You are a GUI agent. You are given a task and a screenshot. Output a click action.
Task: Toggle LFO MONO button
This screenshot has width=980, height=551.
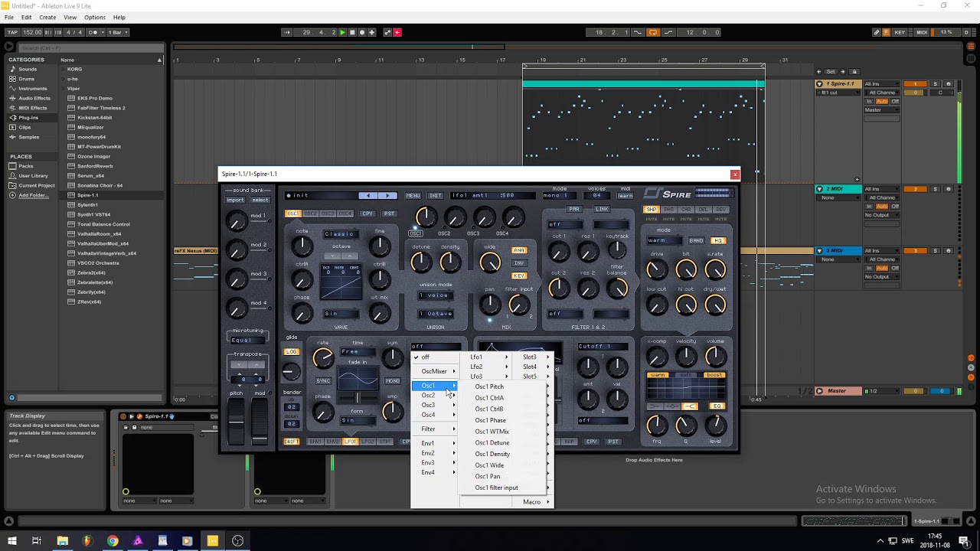pos(392,380)
